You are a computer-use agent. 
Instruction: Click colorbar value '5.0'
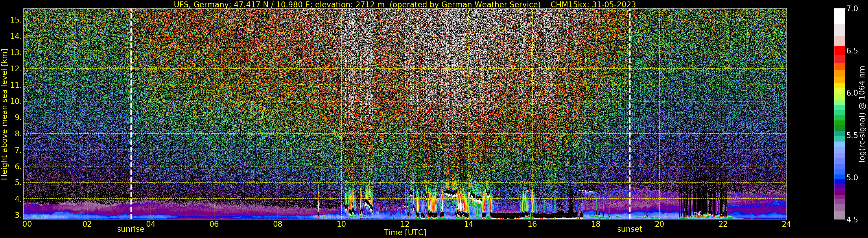pos(852,177)
